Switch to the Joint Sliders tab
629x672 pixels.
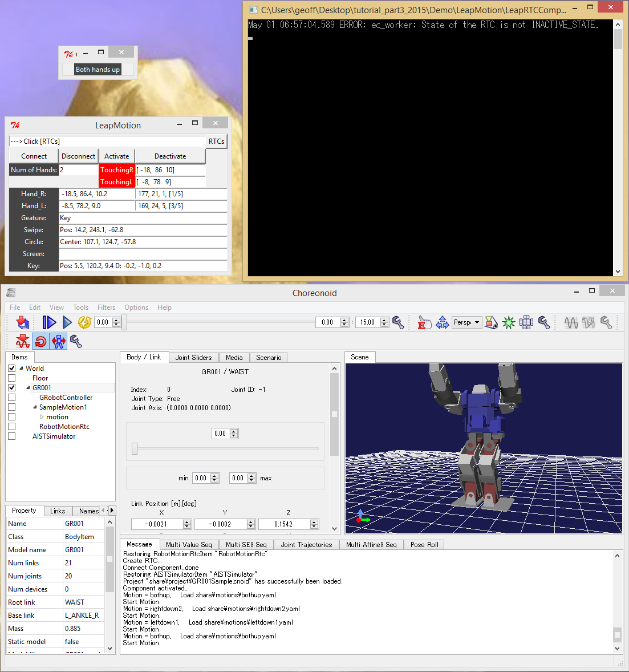[x=193, y=358]
